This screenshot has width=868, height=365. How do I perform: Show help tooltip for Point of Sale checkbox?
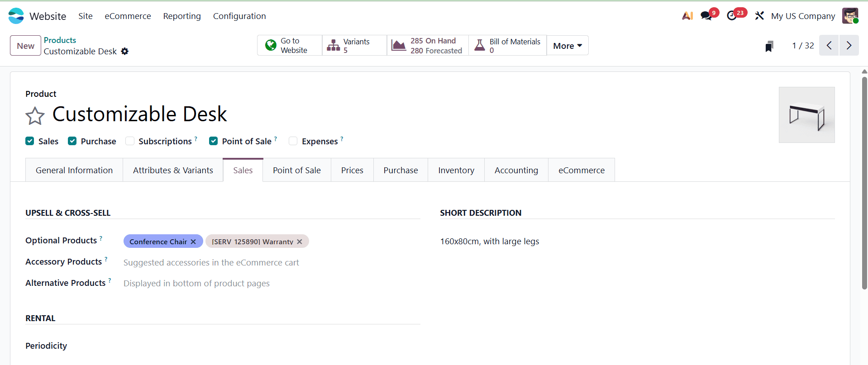click(x=276, y=138)
